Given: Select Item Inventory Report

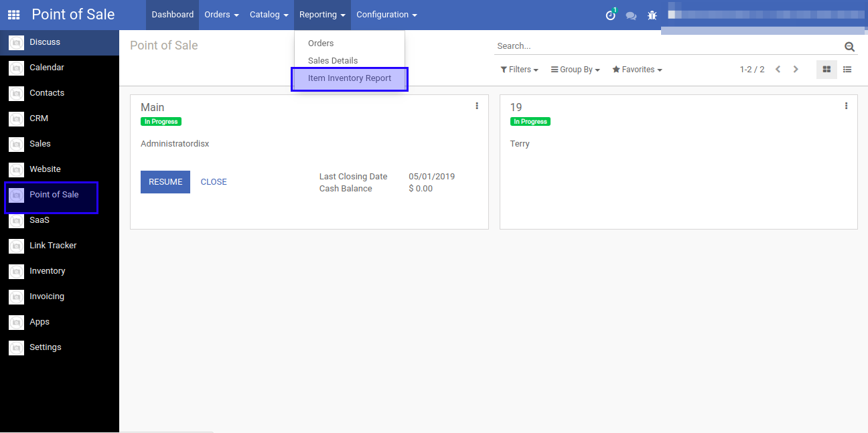Looking at the screenshot, I should pos(350,78).
